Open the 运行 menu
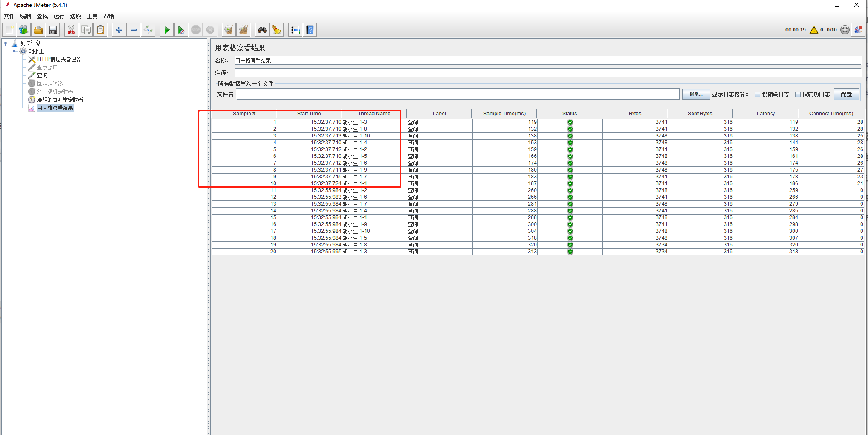Screen dimensions: 868x435 click(59, 16)
